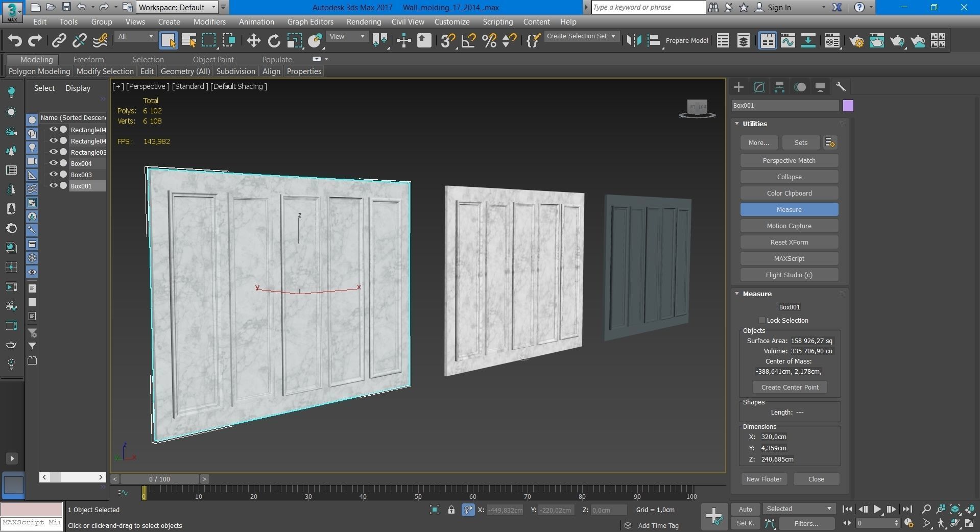Collapse the Measure rollout
This screenshot has height=532, width=980.
(737, 294)
